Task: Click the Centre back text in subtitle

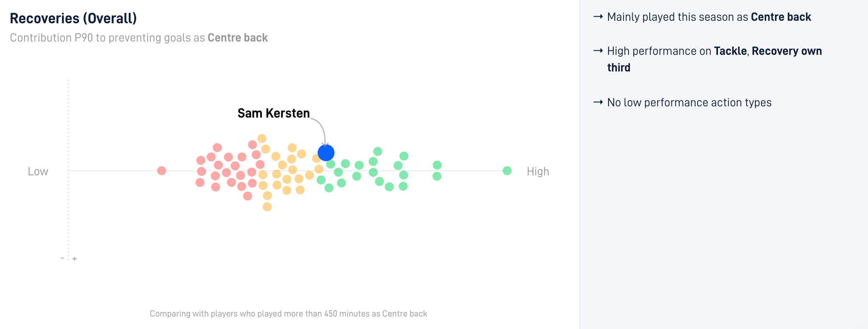Action: coord(238,38)
